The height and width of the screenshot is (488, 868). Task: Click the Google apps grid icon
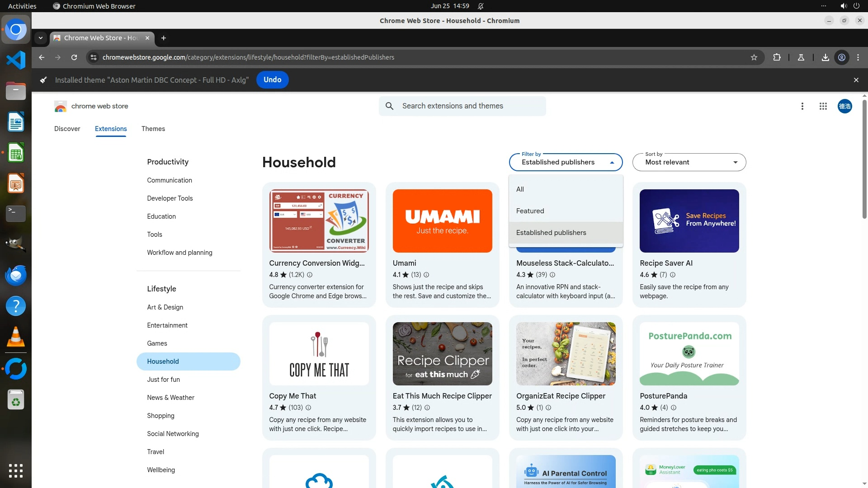[x=823, y=106]
